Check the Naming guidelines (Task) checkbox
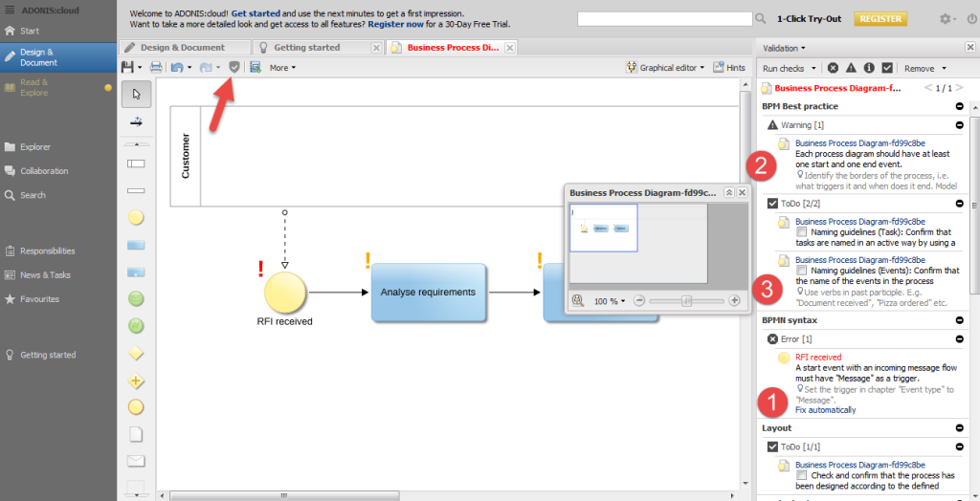Image resolution: width=980 pixels, height=501 pixels. 801,231
